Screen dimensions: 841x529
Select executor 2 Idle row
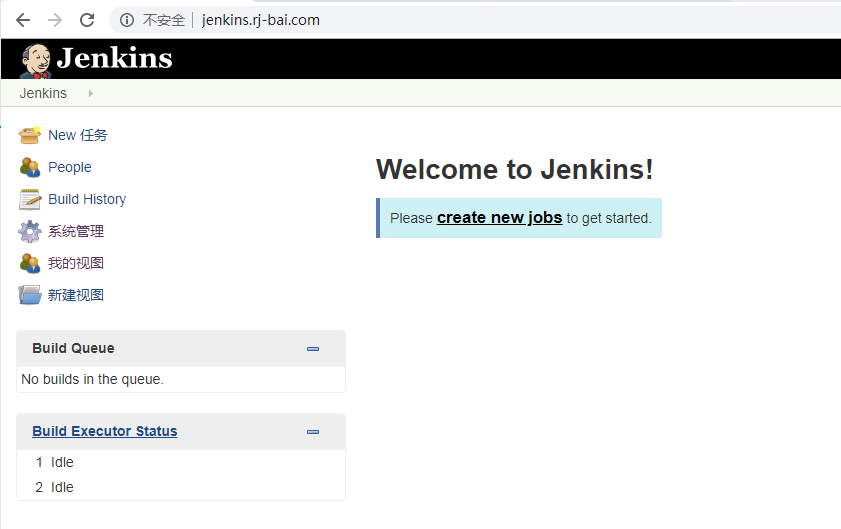[x=181, y=487]
